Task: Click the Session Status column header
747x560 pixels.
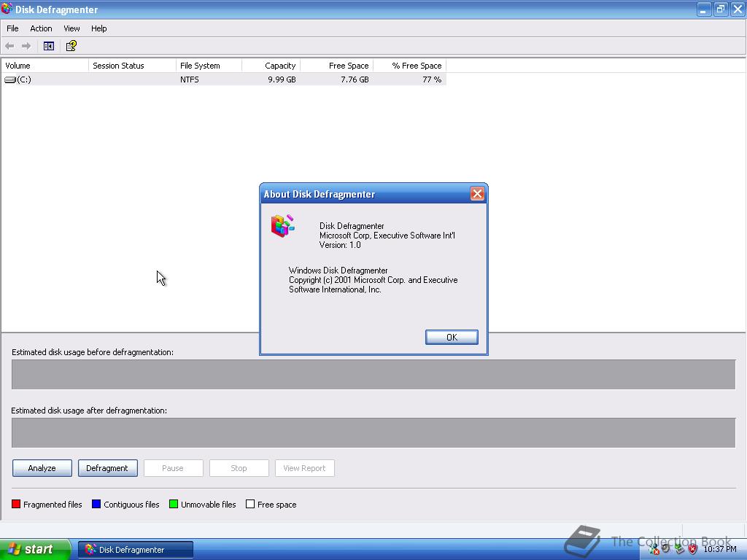Action: click(133, 66)
